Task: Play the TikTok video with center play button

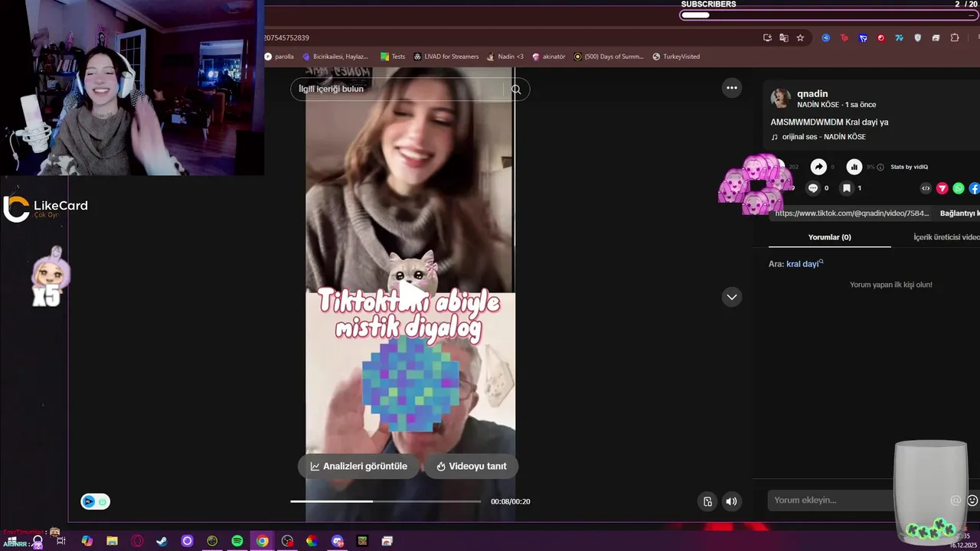Action: pyautogui.click(x=411, y=293)
